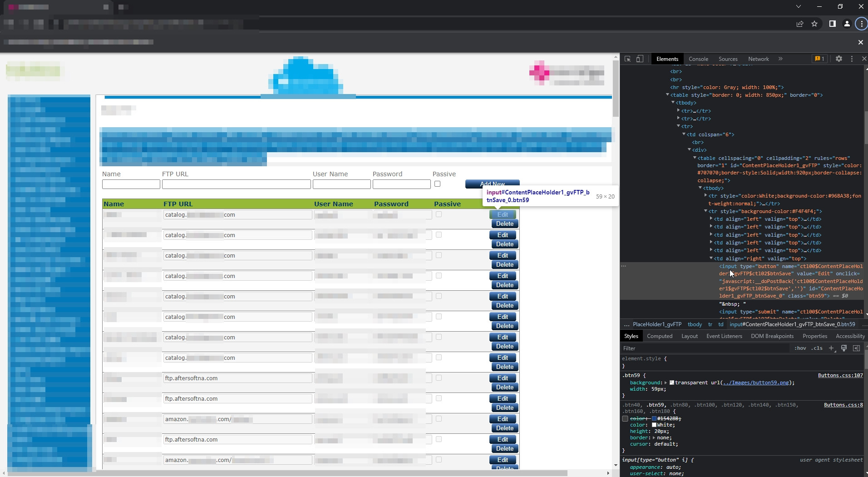The height and width of the screenshot is (477, 868).
Task: Select tbody in the DOM breadcrumb
Action: pos(695,325)
